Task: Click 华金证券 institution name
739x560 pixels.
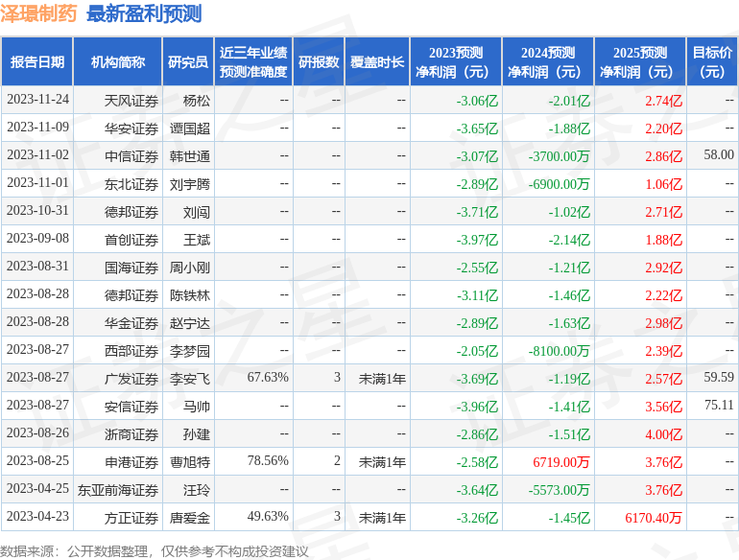Action: point(131,323)
